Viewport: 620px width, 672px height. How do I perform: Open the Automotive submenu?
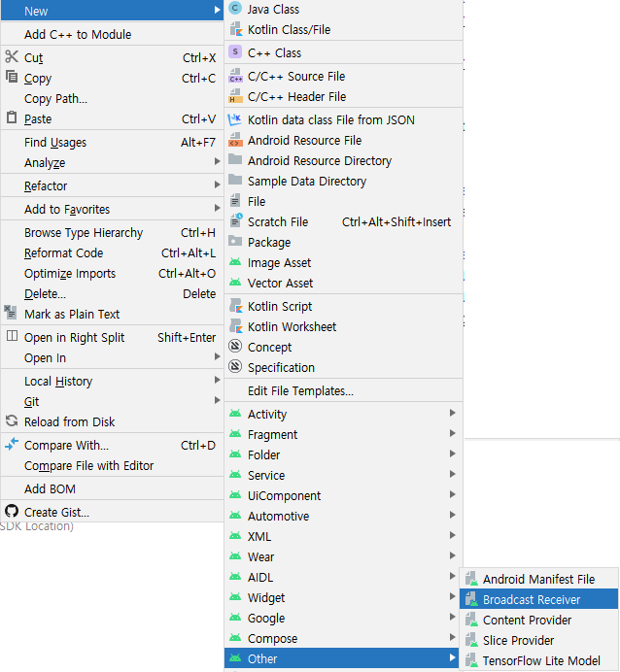[x=343, y=516]
